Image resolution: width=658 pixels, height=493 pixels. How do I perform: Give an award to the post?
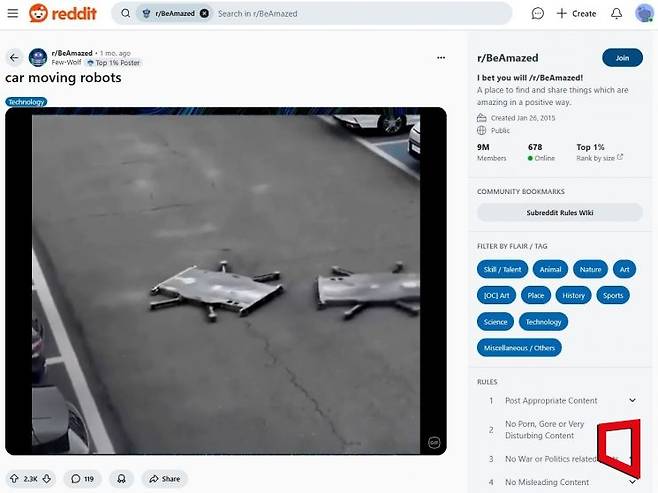click(121, 479)
